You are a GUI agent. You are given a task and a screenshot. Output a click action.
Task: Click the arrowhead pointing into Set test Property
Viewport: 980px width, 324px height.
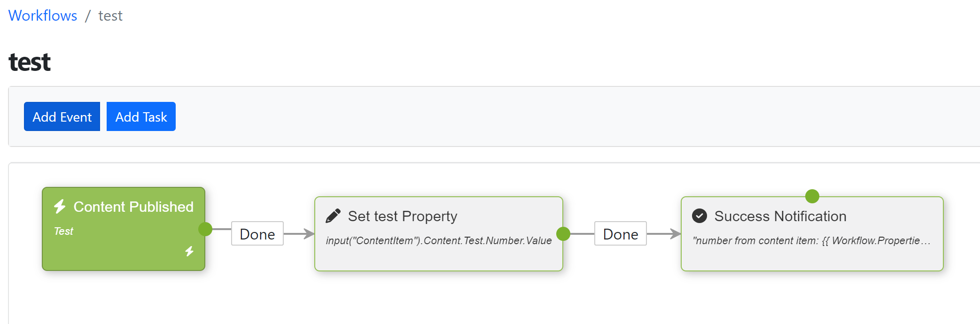pos(308,233)
